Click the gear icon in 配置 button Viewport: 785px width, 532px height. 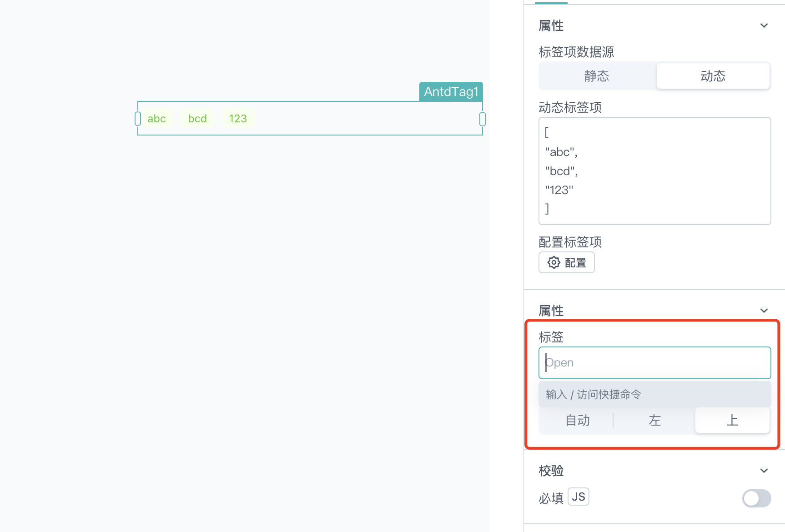tap(554, 262)
